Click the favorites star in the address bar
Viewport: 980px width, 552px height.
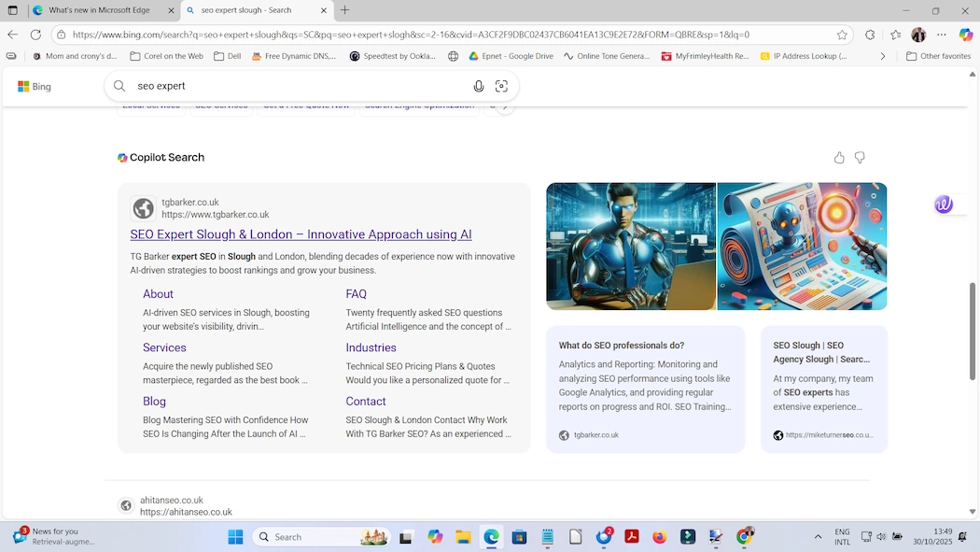843,34
